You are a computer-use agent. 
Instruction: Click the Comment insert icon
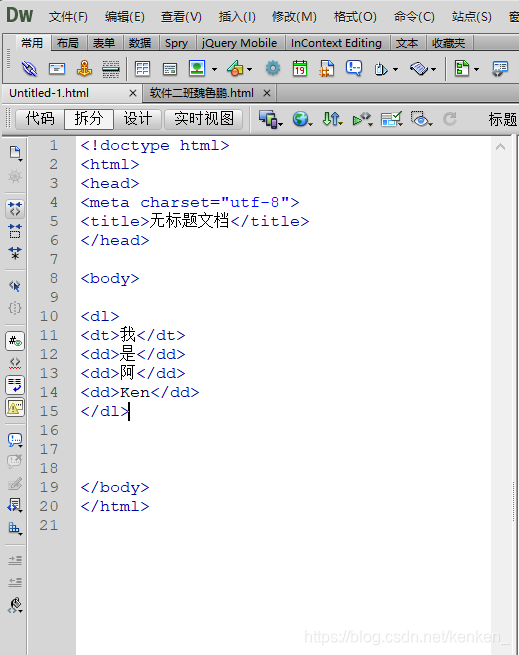coord(354,68)
